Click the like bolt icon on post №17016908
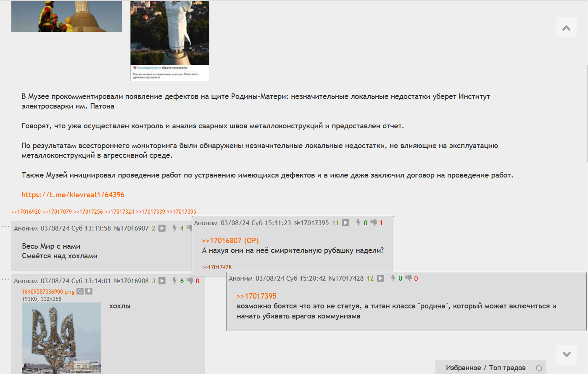The image size is (588, 374). point(174,281)
